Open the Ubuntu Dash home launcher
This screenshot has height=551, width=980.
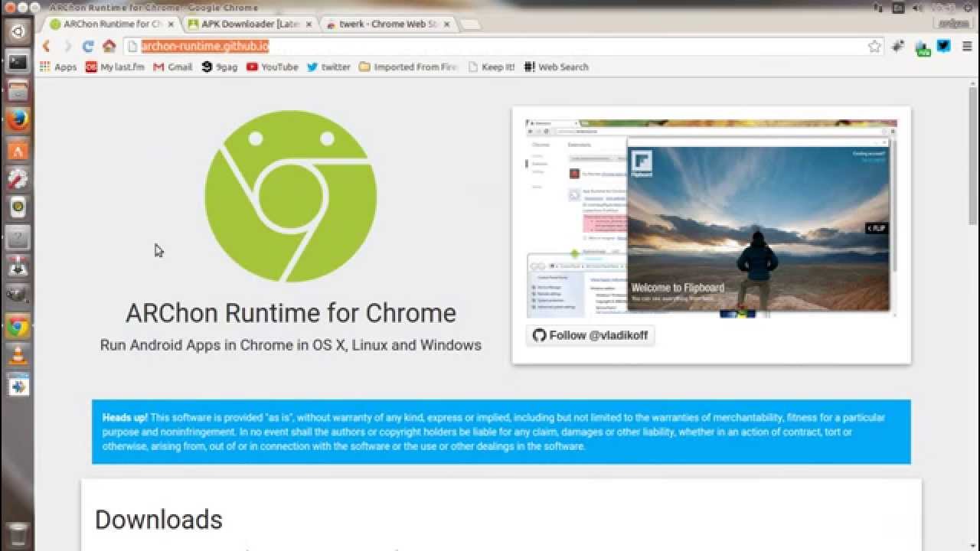coord(18,31)
